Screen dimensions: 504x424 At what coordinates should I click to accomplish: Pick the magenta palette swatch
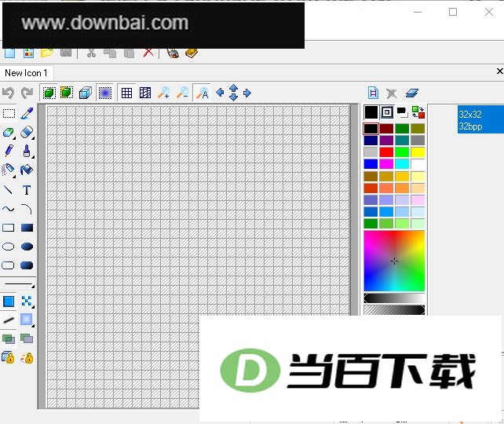click(x=386, y=164)
